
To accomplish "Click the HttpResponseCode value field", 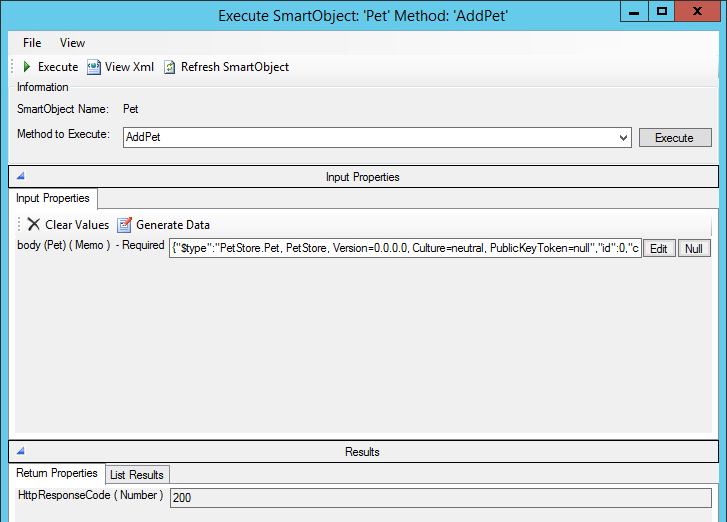I will click(440, 497).
